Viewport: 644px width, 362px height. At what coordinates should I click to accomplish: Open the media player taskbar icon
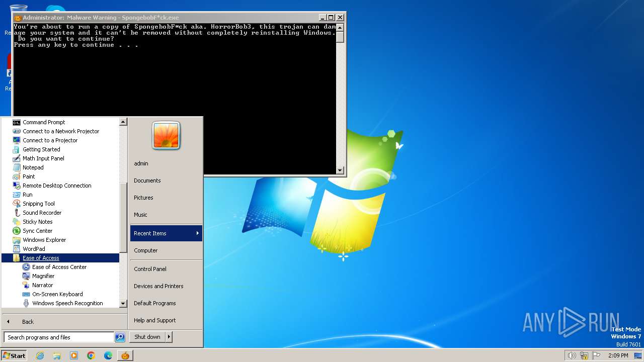pos(74,355)
